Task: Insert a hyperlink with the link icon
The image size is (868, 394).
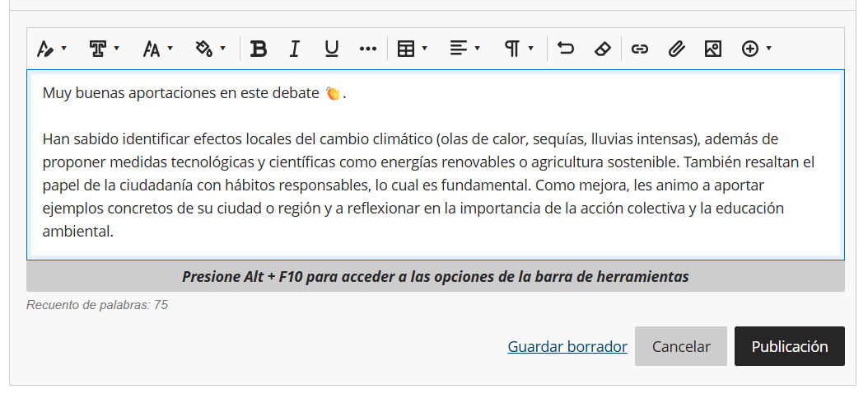Action: 639,49
